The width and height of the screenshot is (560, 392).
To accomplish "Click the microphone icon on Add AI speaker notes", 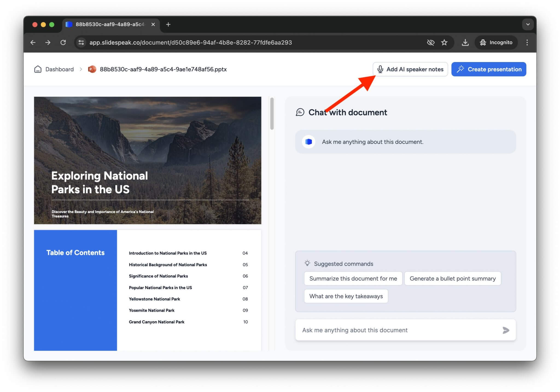I will point(380,69).
